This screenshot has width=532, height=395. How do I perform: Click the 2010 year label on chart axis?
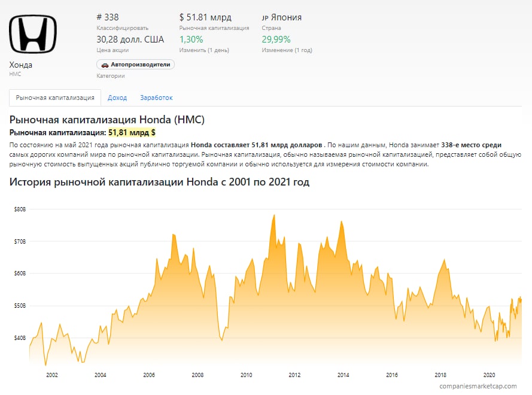coord(247,375)
